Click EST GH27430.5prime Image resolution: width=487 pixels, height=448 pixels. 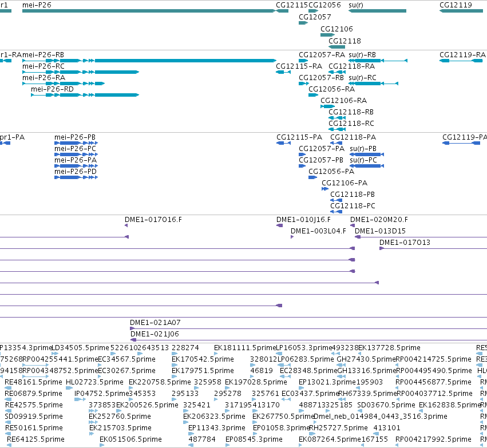367,359
